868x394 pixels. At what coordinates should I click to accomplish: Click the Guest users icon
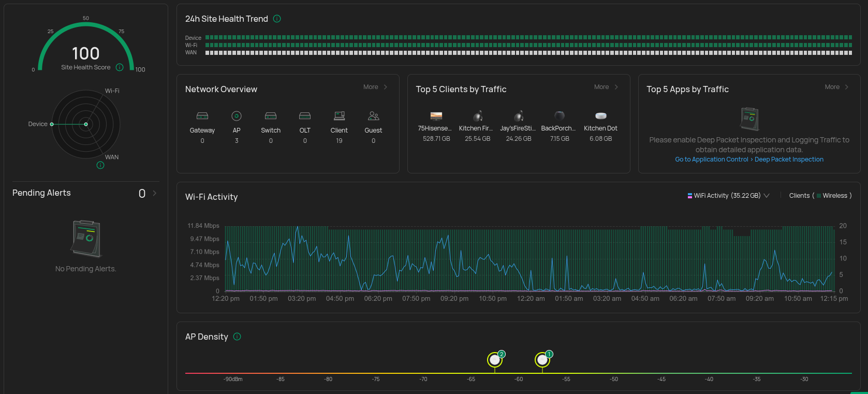[373, 116]
